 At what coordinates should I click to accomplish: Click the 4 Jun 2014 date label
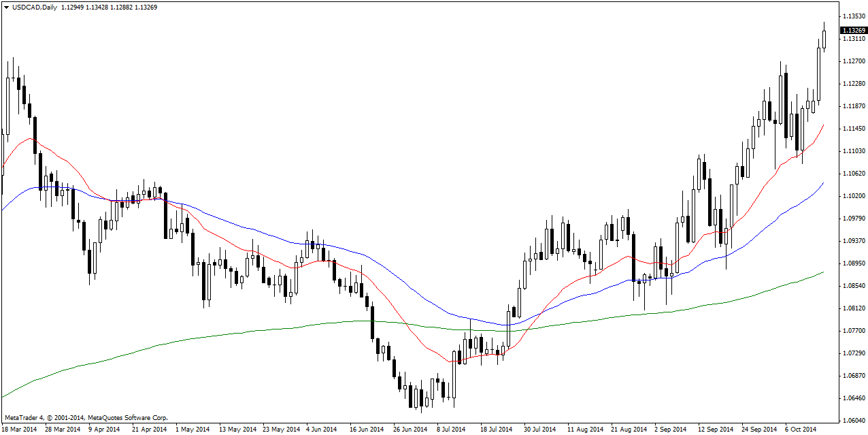click(x=321, y=430)
